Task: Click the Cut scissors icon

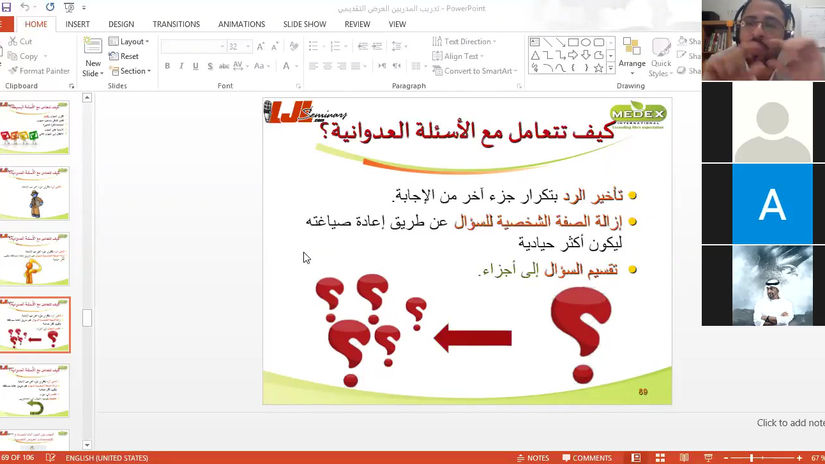Action: coord(13,41)
